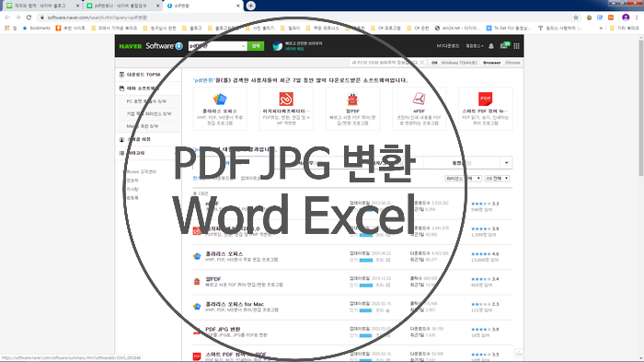Click the green search button

[x=256, y=46]
